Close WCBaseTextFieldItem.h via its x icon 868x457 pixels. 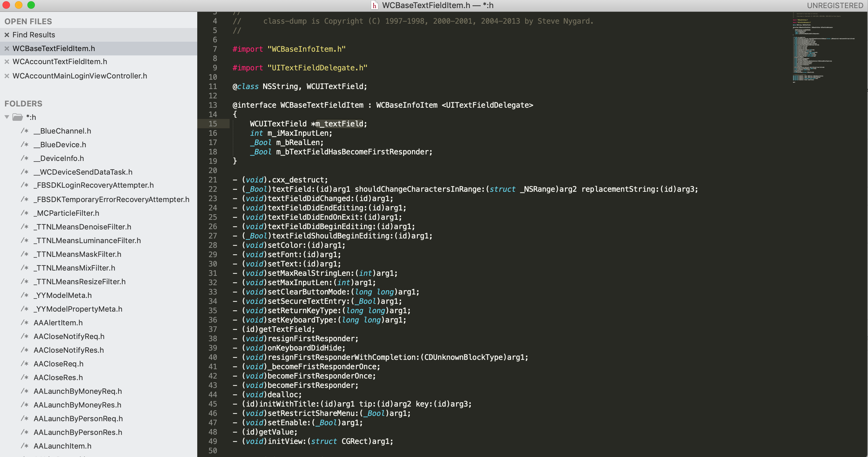[7, 49]
